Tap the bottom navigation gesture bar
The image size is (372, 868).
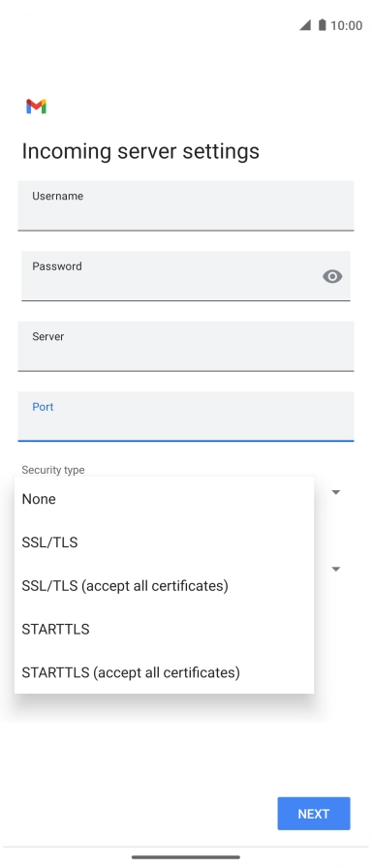coord(186,857)
